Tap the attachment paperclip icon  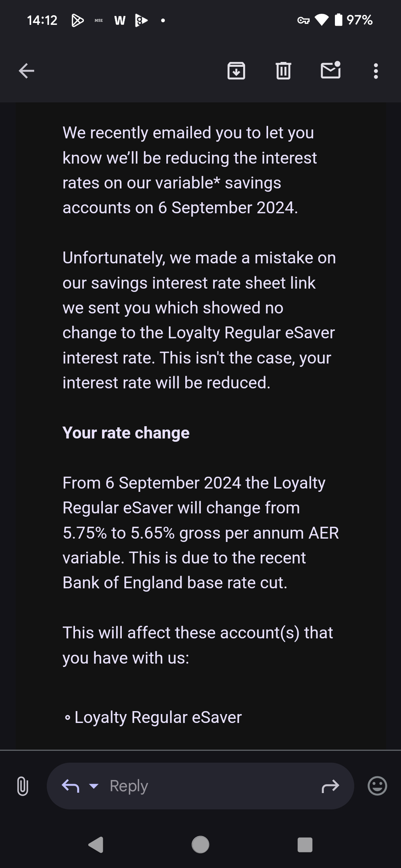[23, 786]
